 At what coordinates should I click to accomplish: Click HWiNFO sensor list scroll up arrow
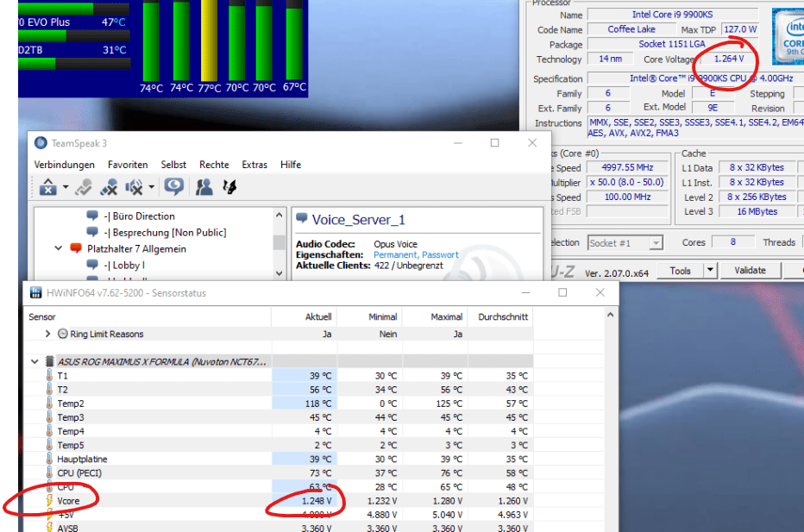click(x=610, y=315)
